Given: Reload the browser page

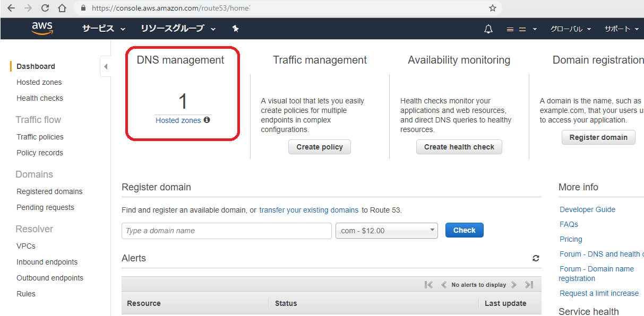Looking at the screenshot, I should [45, 8].
